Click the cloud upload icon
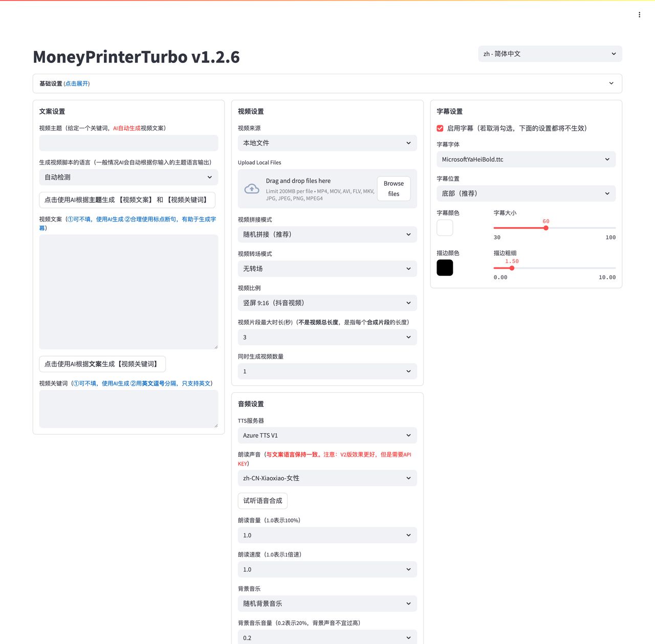 click(x=252, y=189)
